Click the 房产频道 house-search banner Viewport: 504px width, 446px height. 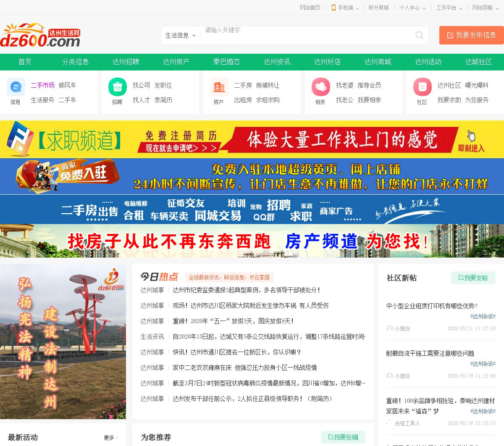click(x=252, y=241)
